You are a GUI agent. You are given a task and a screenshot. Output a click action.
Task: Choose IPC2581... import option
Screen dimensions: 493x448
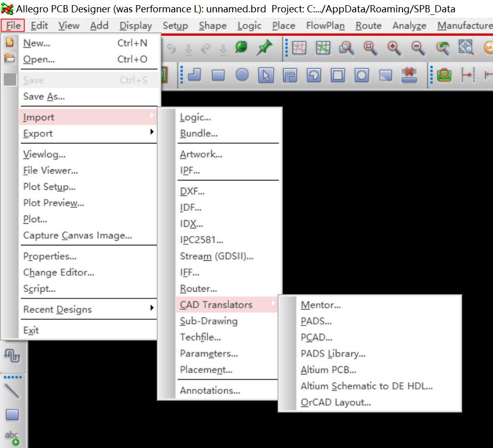tap(227, 240)
